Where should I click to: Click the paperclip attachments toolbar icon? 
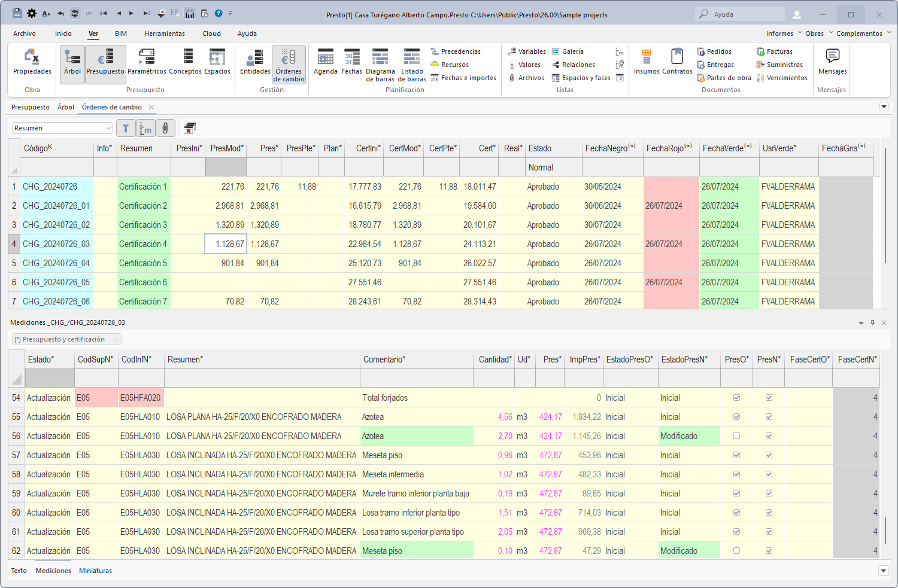(x=165, y=128)
